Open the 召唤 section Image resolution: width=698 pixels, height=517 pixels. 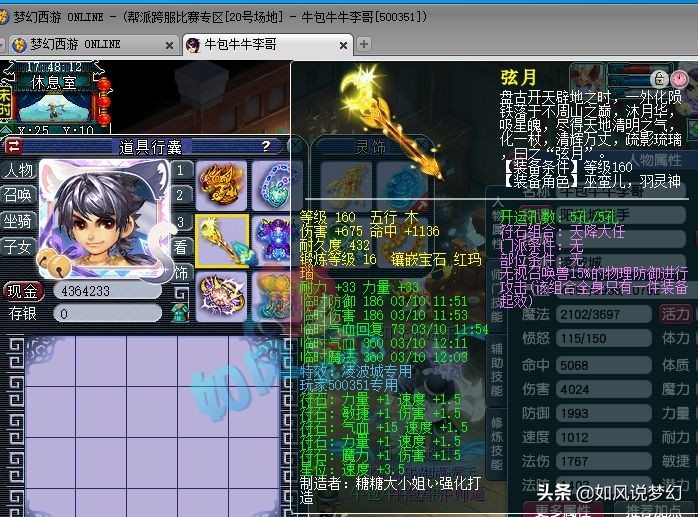[18, 195]
